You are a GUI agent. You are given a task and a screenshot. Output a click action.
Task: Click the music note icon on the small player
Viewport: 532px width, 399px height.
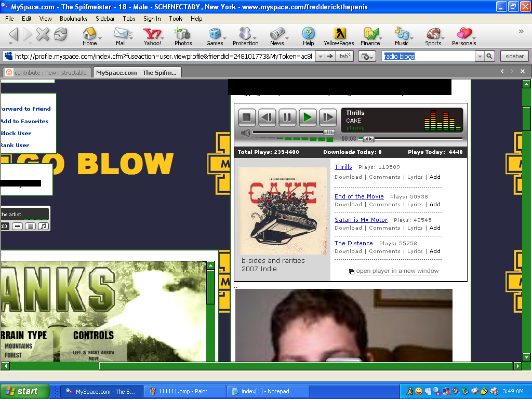pos(43,227)
